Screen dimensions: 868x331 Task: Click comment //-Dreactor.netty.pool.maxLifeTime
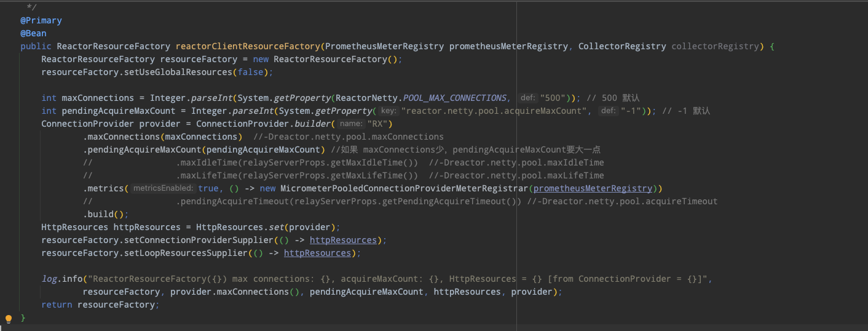[516, 175]
